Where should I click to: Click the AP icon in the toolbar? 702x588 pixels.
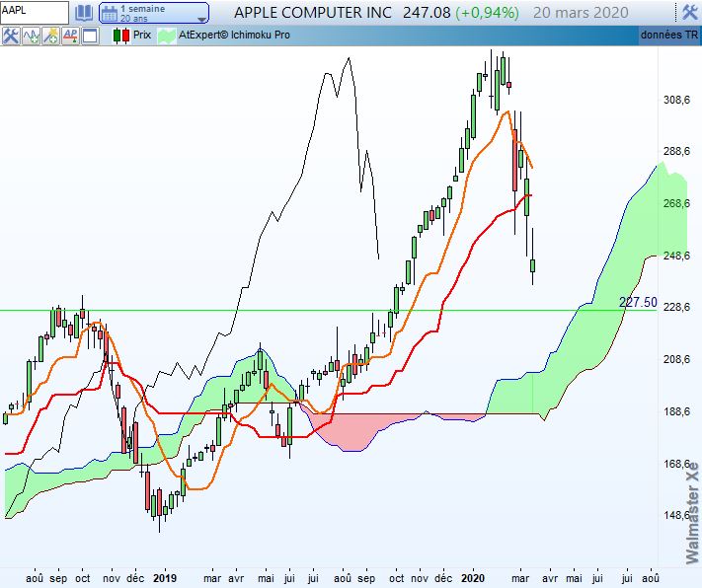(70, 36)
